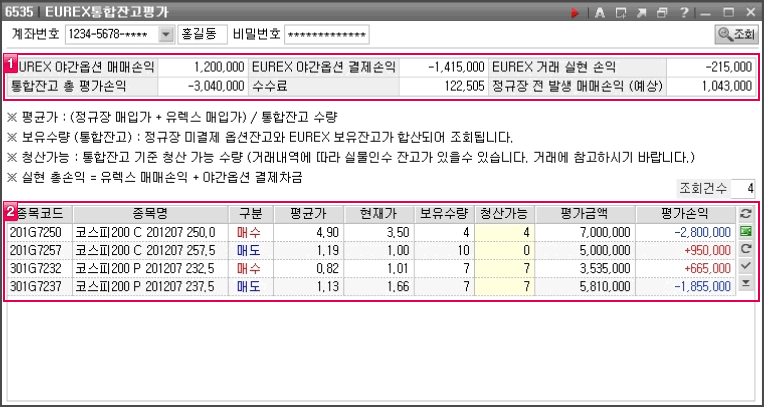Click the 수수료 value 122,505

(442, 86)
